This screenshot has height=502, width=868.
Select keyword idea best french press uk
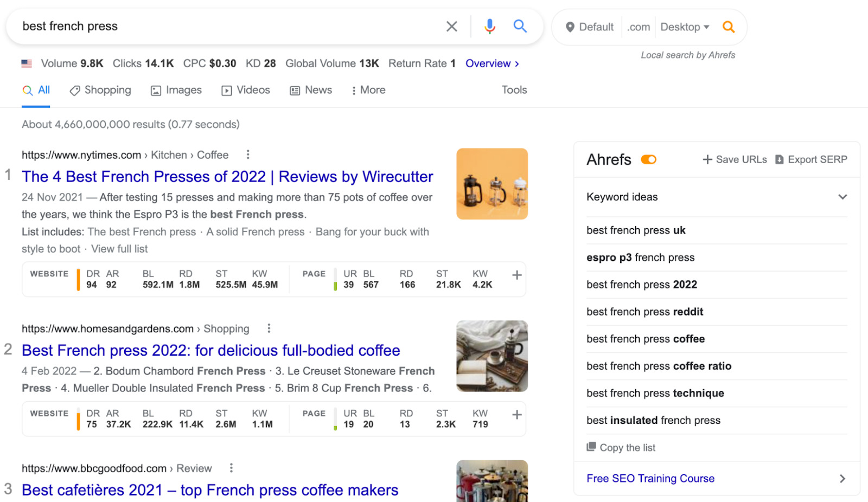636,230
